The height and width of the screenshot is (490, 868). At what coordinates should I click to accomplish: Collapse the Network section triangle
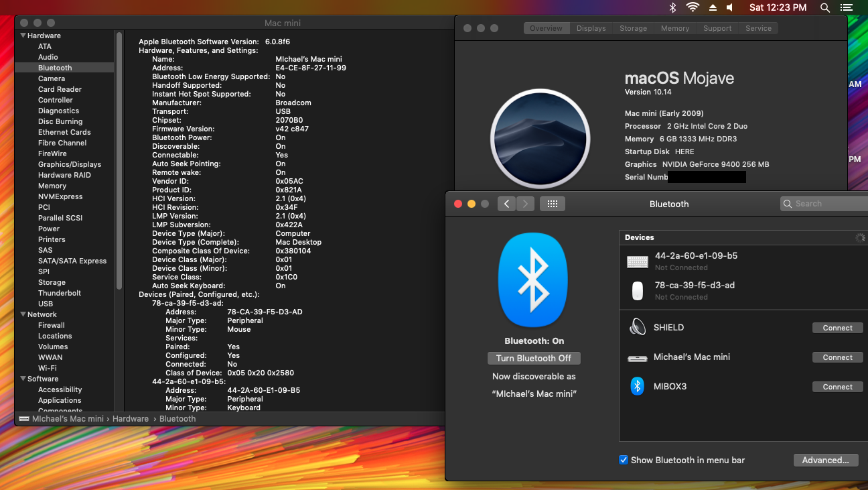23,314
